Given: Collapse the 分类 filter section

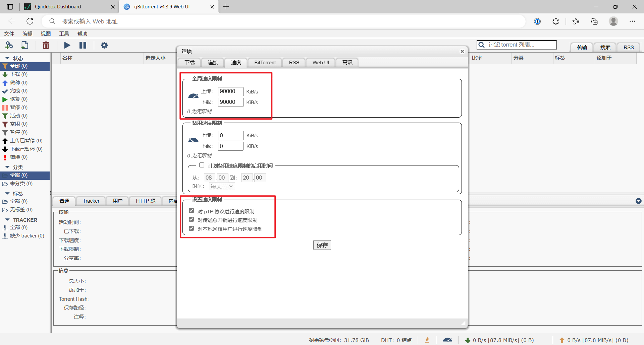Looking at the screenshot, I should [x=7, y=167].
